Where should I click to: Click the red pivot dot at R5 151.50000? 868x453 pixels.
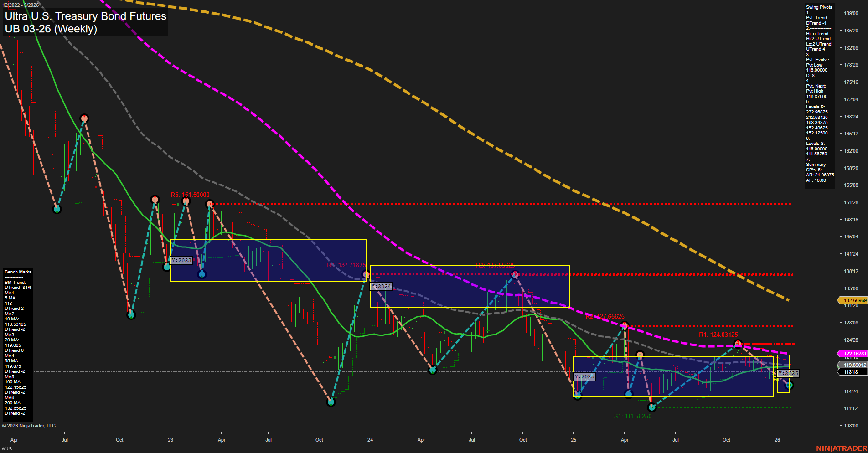[186, 202]
